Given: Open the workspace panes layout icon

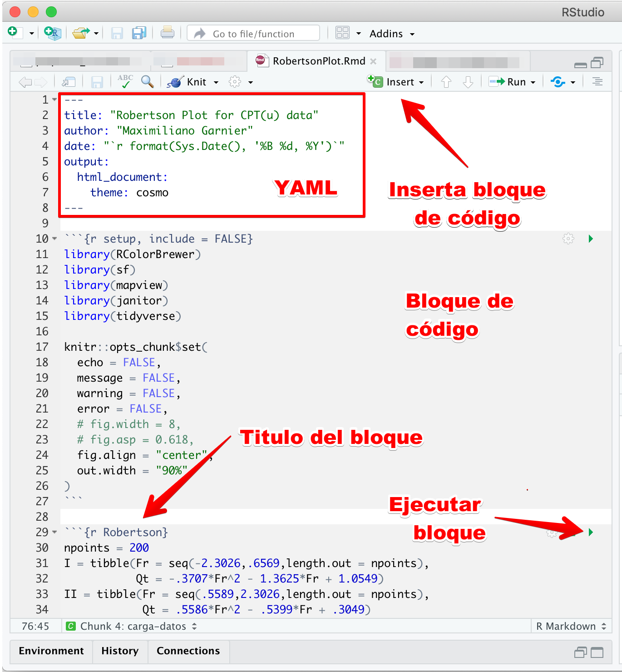Looking at the screenshot, I should 342,33.
